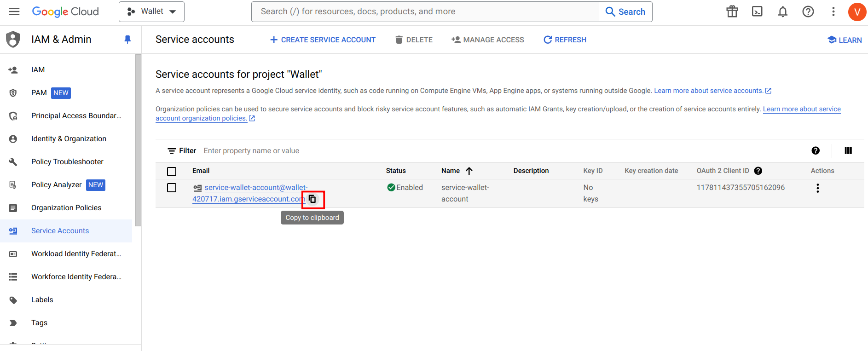868x351 pixels.
Task: Click the IAM & Admin shield icon
Action: [13, 40]
